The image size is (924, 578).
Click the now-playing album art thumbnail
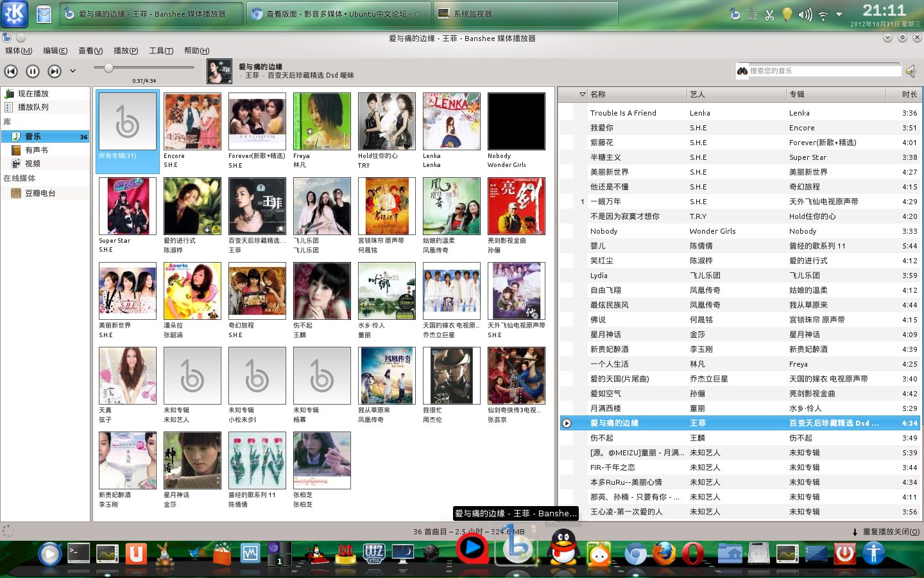click(x=219, y=72)
